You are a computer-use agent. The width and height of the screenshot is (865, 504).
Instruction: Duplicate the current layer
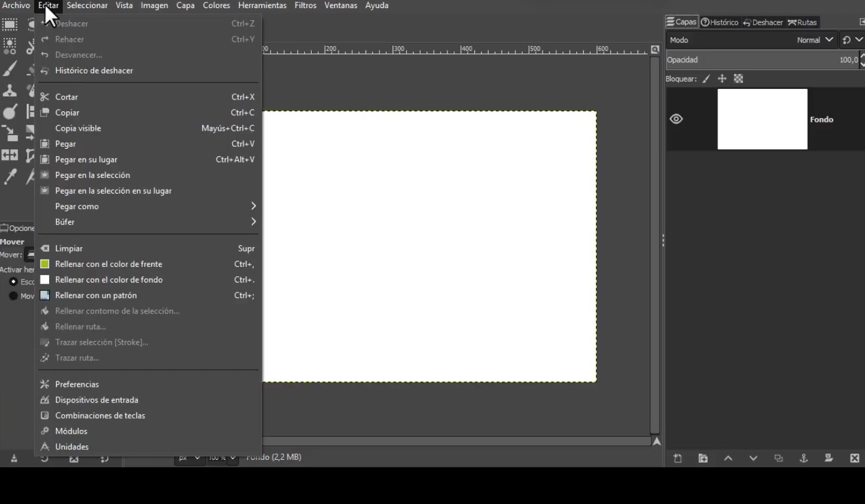point(778,458)
